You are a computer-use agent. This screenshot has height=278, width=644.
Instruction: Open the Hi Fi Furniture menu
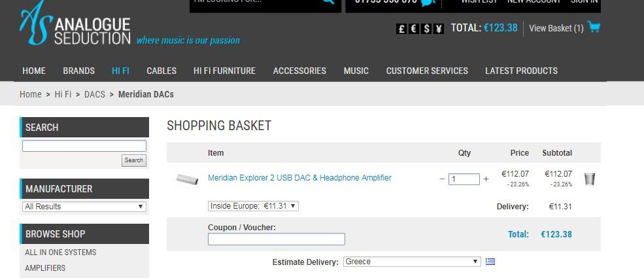pos(224,71)
